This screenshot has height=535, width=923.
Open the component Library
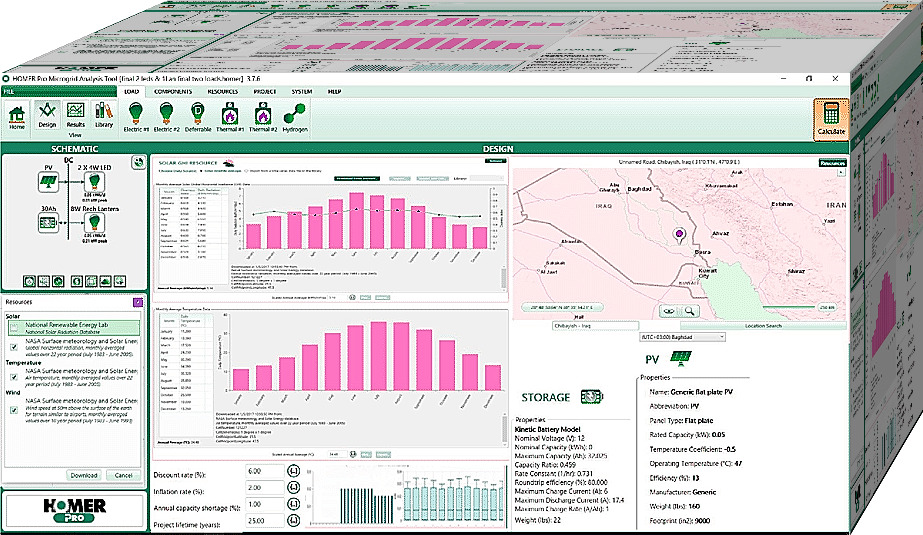[104, 116]
